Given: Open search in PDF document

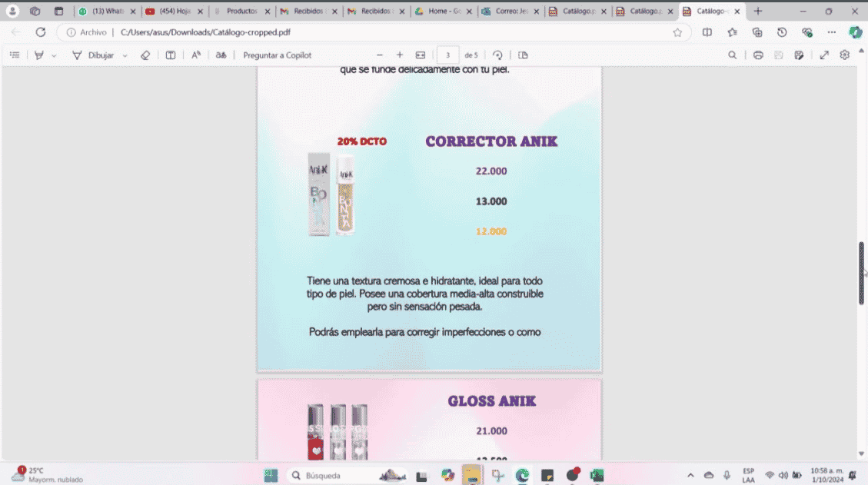Looking at the screenshot, I should [733, 55].
